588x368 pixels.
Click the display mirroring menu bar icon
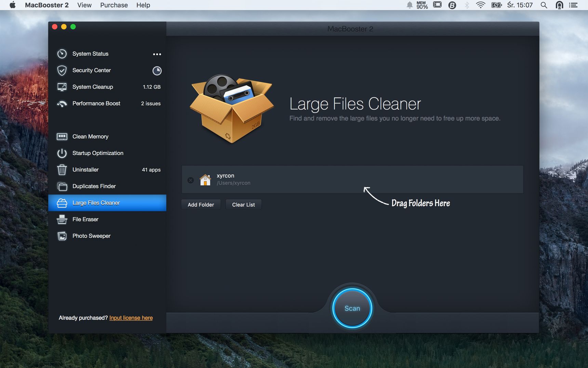tap(437, 5)
